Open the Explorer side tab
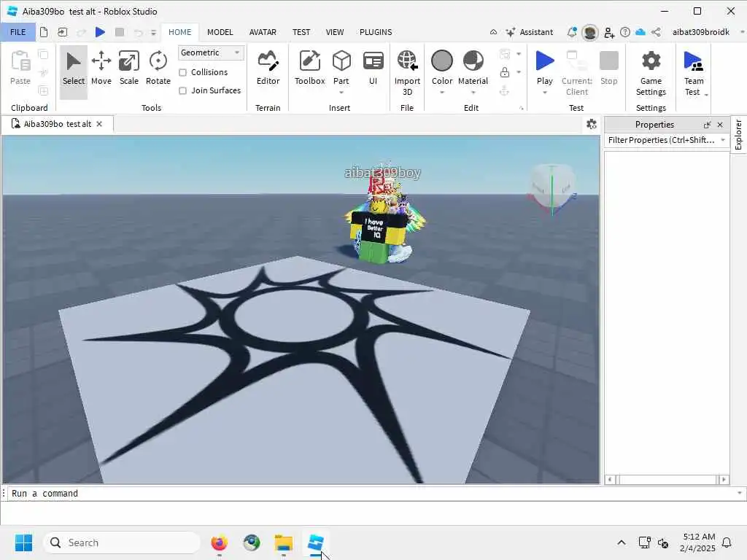 (x=738, y=135)
